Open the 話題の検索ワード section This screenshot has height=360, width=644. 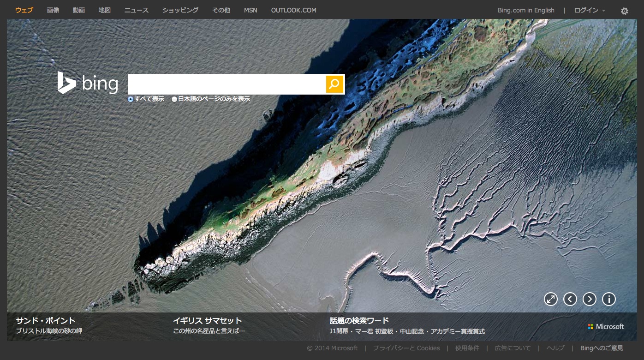[x=359, y=320]
